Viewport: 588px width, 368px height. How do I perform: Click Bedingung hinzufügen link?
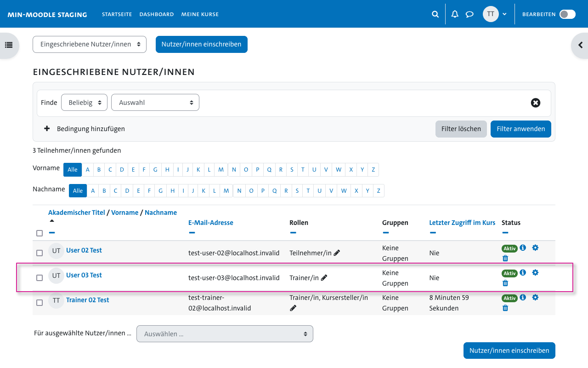tap(91, 129)
